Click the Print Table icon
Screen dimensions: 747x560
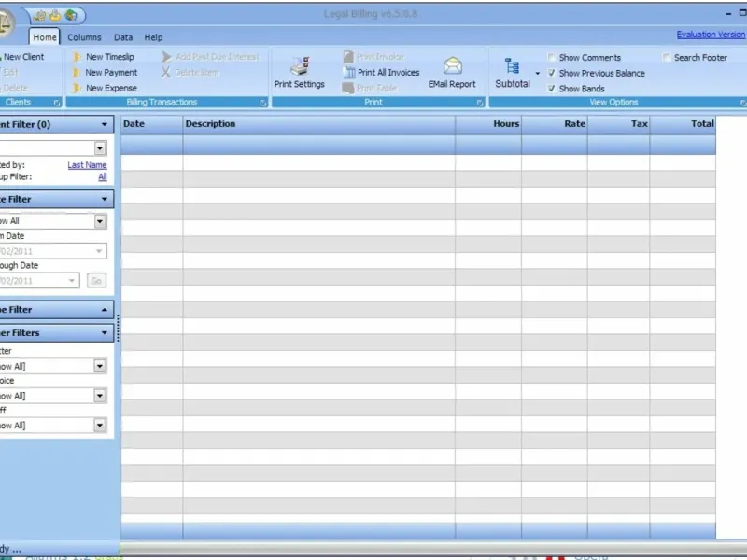coord(348,88)
